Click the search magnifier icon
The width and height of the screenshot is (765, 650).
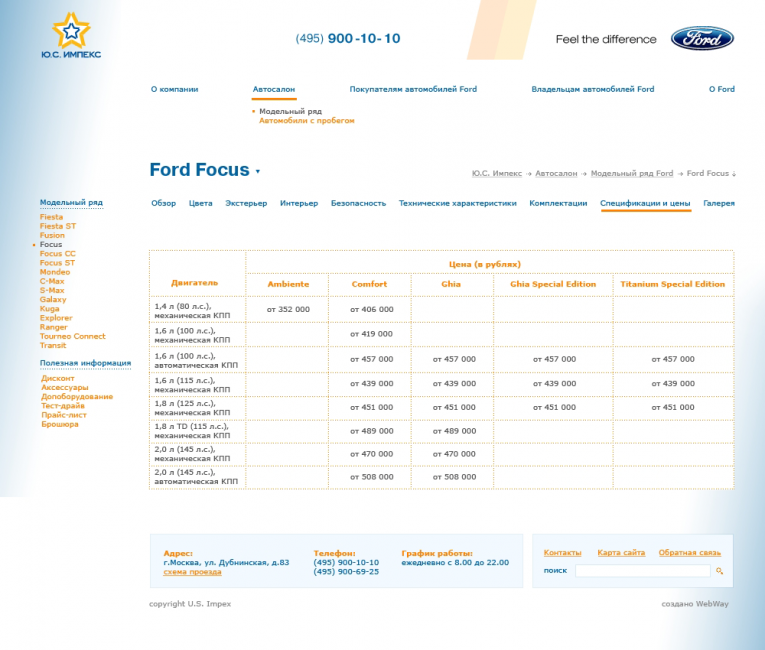(720, 570)
